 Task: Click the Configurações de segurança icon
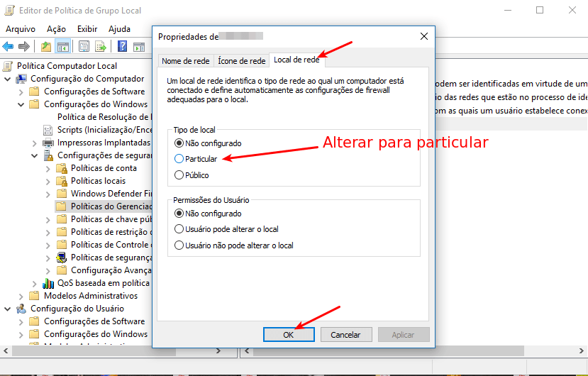tap(48, 155)
